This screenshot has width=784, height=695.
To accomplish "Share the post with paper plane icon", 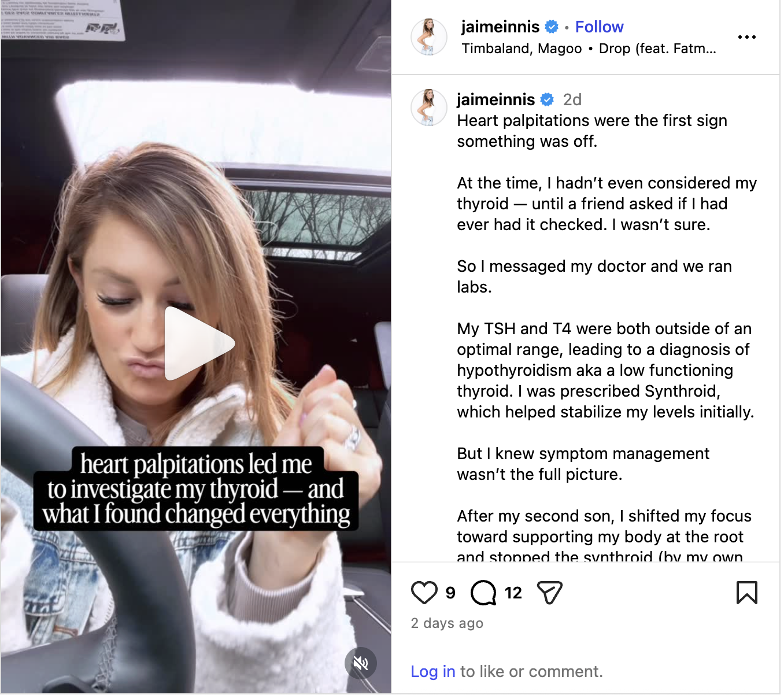I will tap(549, 593).
